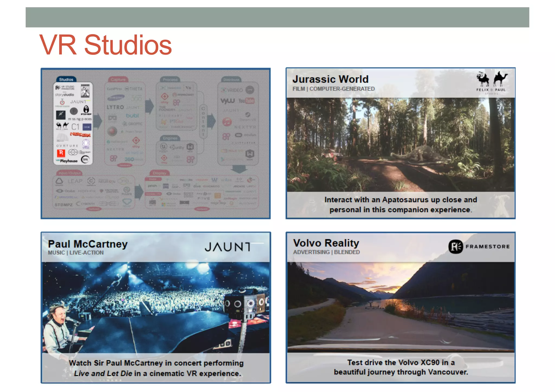Open the Paul McCartney concert image
555x392 pixels.
pos(156,307)
